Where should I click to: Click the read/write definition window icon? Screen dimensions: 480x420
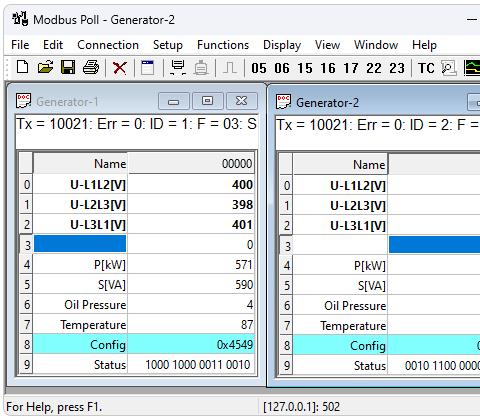(148, 68)
